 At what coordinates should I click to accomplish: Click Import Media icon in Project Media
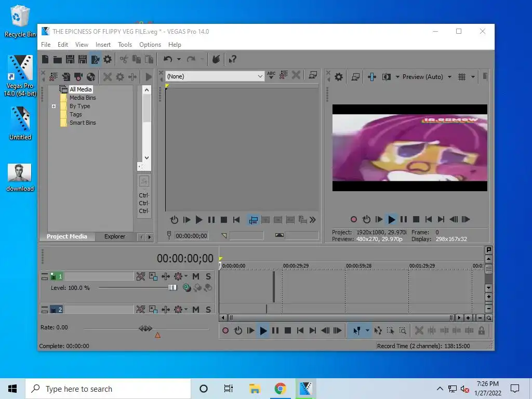[66, 77]
